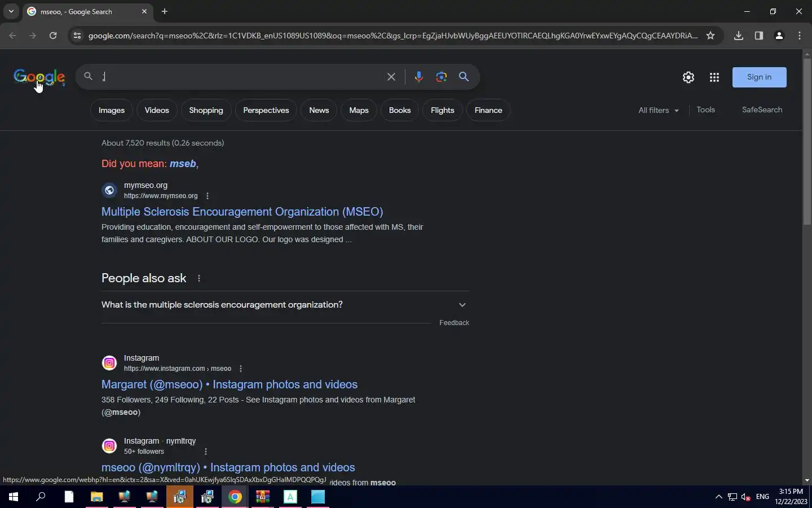Open File Explorer from taskbar
This screenshot has height=508, width=812.
96,497
